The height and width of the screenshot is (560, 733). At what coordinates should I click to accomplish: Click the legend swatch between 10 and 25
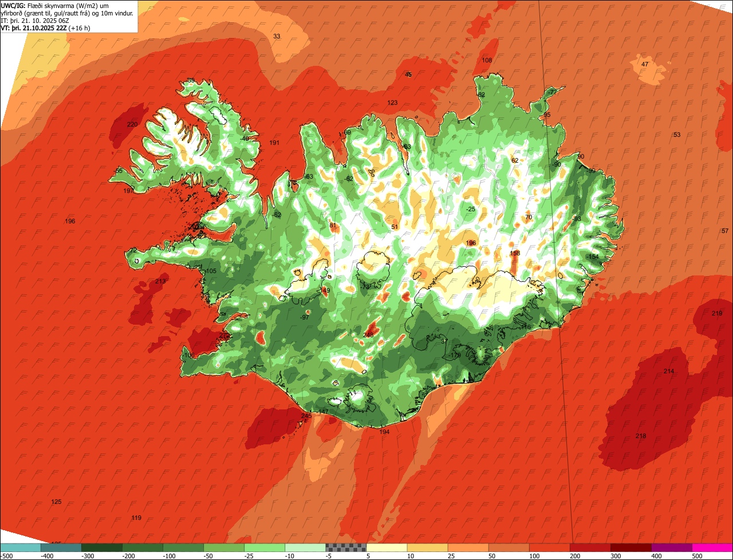coord(427,547)
